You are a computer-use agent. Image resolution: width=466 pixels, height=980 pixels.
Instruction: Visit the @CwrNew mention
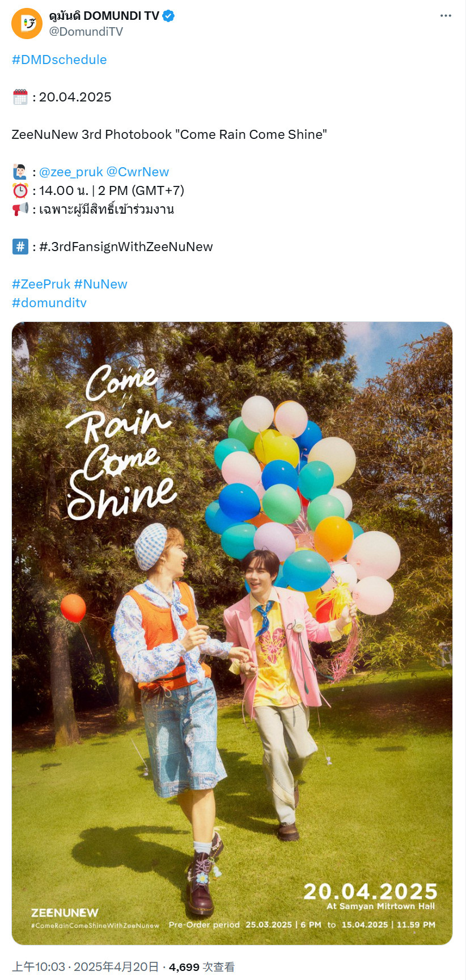138,172
